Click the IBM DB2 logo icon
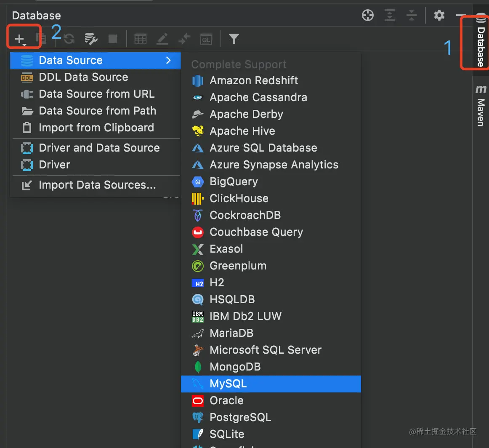 pyautogui.click(x=198, y=317)
